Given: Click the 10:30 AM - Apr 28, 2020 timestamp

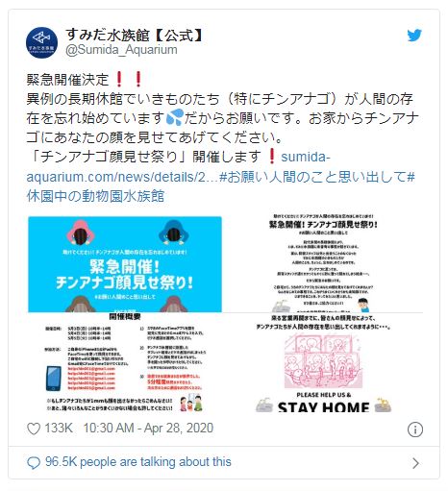Looking at the screenshot, I should point(148,429).
